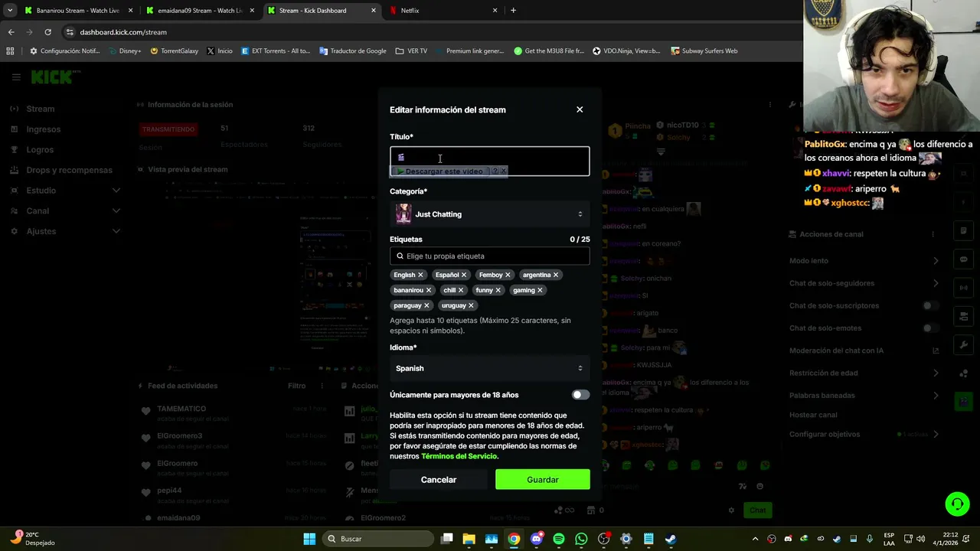Click the browser reload button
The height and width of the screenshot is (551, 980).
tap(47, 32)
